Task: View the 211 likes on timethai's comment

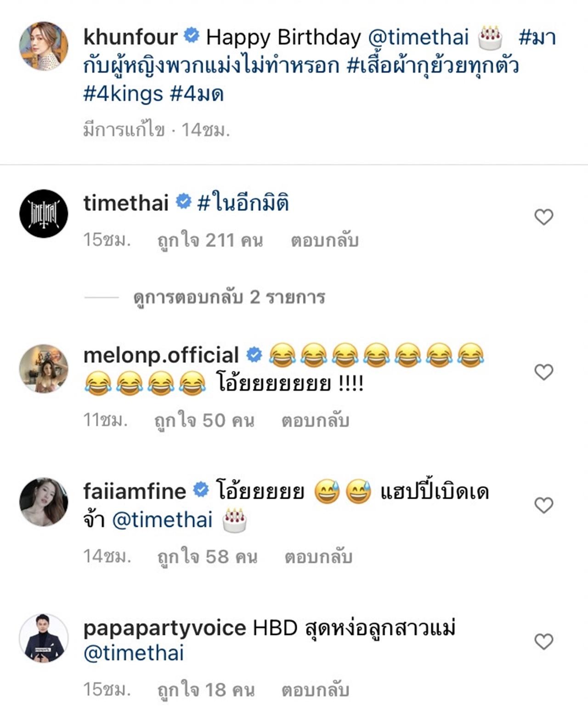Action: pos(210,240)
